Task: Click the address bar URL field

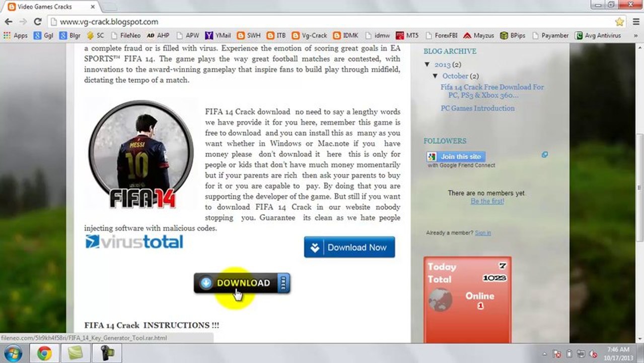Action: pyautogui.click(x=331, y=22)
